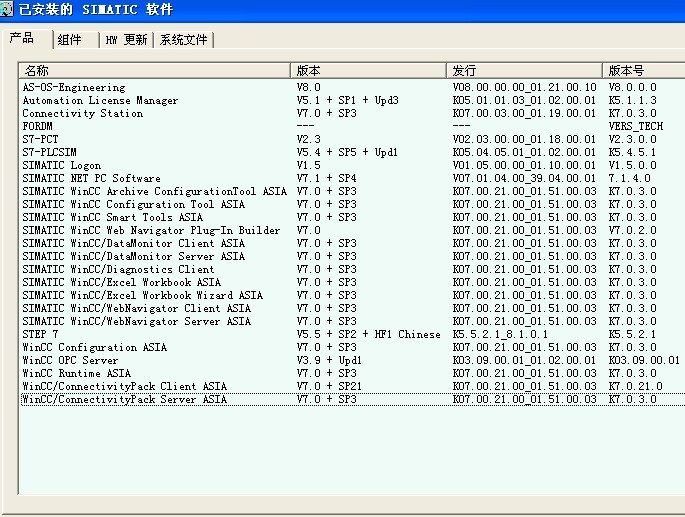
Task: Click version number V8.0.0.0
Action: [633, 87]
